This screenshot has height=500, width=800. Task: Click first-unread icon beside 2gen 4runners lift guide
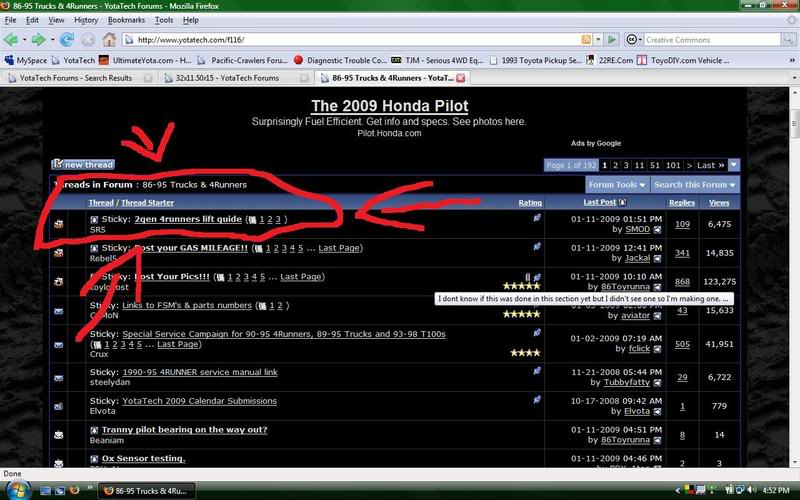point(94,219)
